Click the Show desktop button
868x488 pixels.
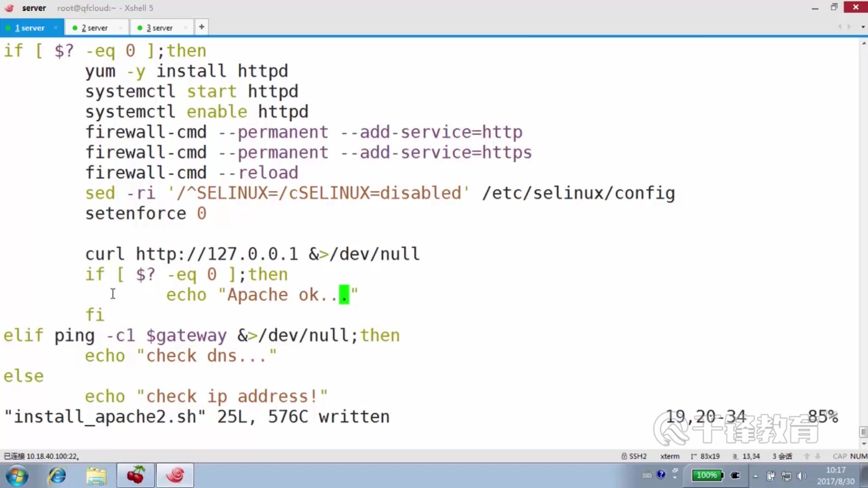(x=864, y=476)
